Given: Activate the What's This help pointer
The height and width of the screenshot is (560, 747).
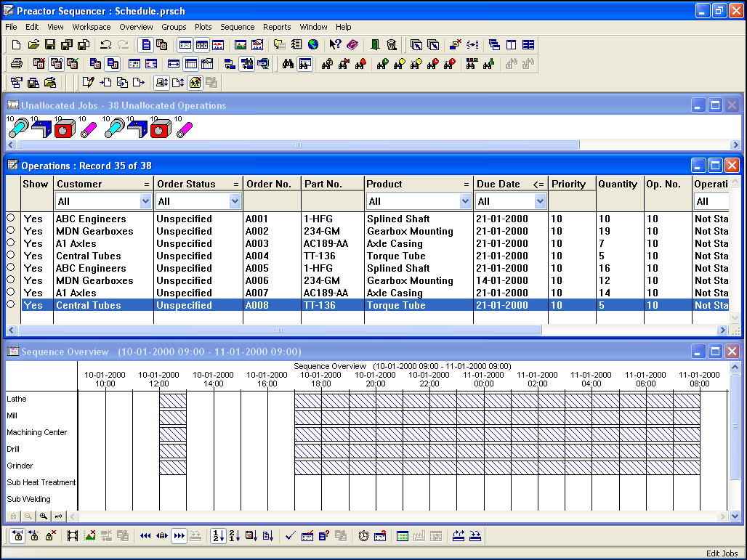Looking at the screenshot, I should click(x=335, y=45).
